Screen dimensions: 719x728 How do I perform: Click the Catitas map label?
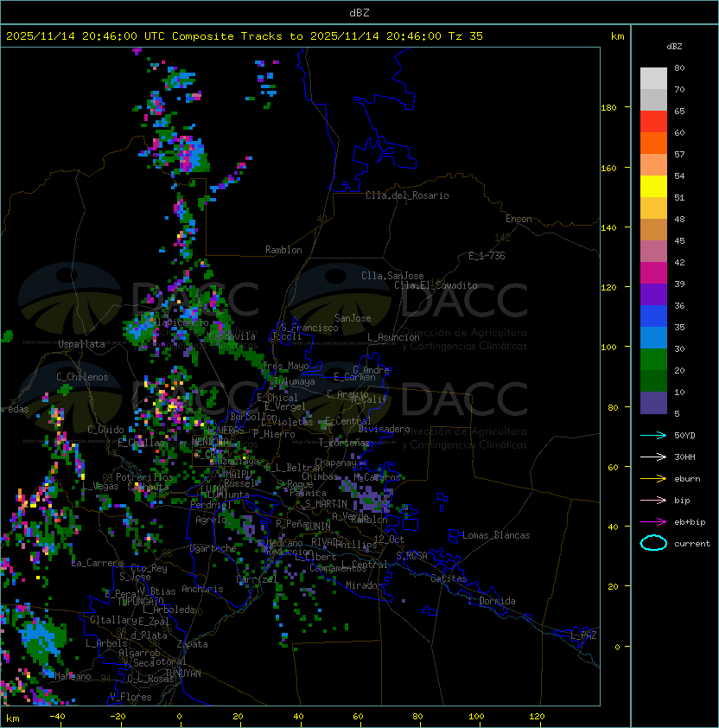pyautogui.click(x=449, y=578)
